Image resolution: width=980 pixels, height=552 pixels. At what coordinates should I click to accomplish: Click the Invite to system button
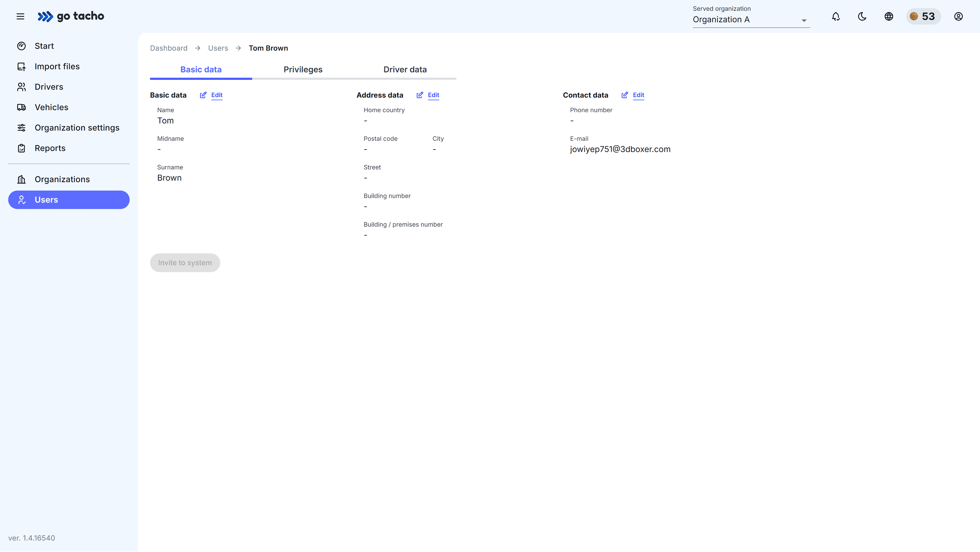[x=185, y=262]
